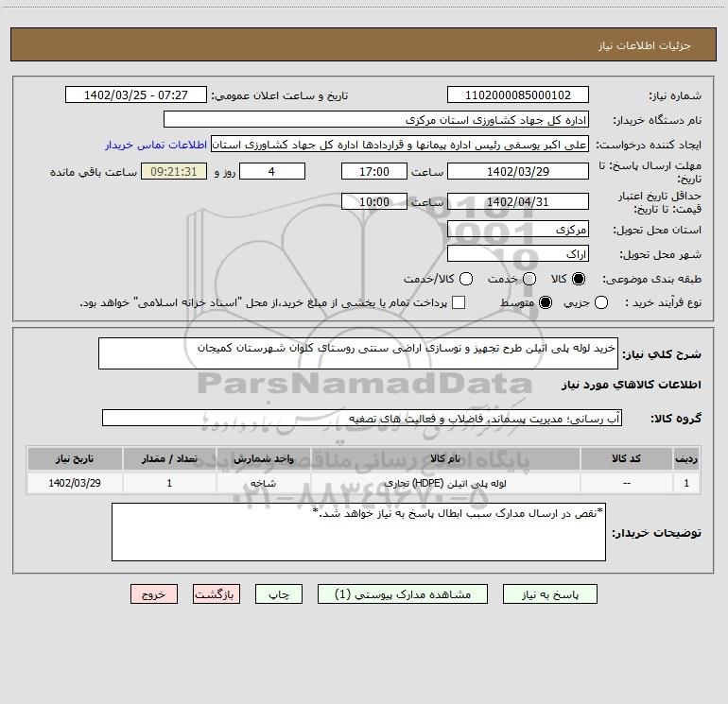Image resolution: width=728 pixels, height=704 pixels.
Task: Click the table date cell 1402/03/29
Action: click(75, 483)
